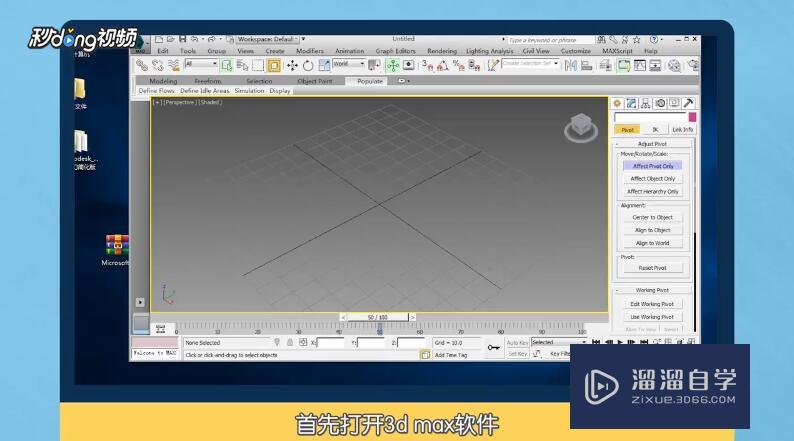Open the selection filter All dropdown
This screenshot has width=794, height=441.
(201, 64)
